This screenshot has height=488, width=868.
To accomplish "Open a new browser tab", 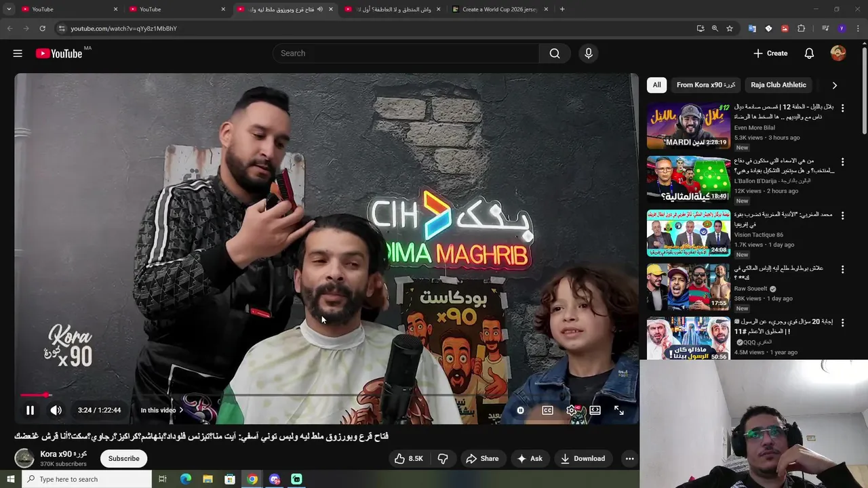I will pos(562,9).
